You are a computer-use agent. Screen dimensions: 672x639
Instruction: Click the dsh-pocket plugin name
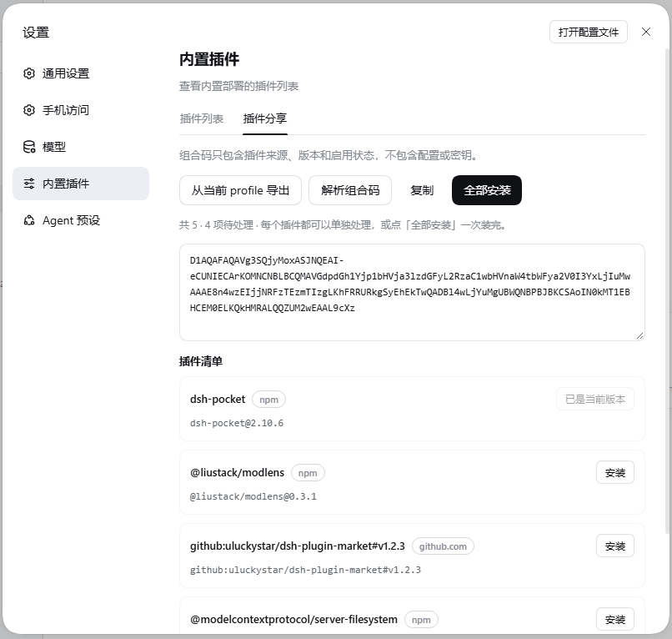(x=218, y=400)
